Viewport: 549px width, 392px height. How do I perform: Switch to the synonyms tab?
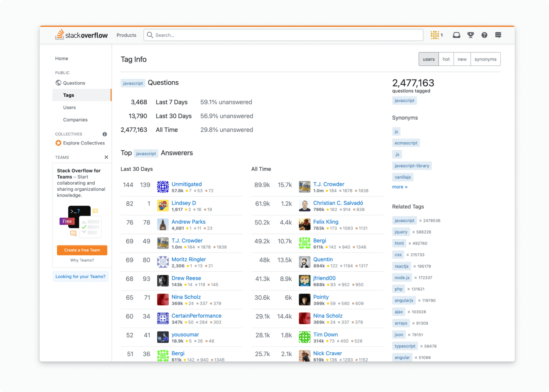click(485, 59)
